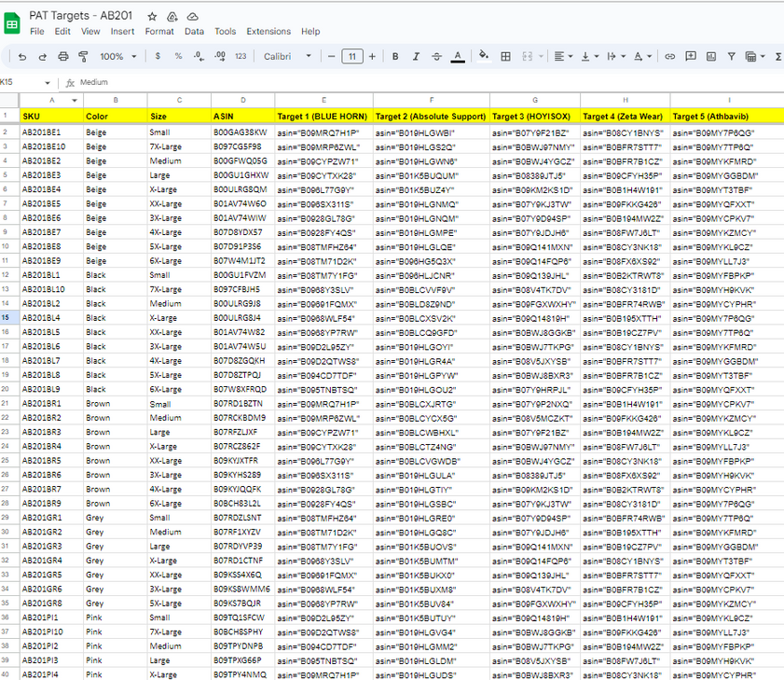The image size is (784, 680).
Task: Select the Color header cell
Action: tap(115, 116)
